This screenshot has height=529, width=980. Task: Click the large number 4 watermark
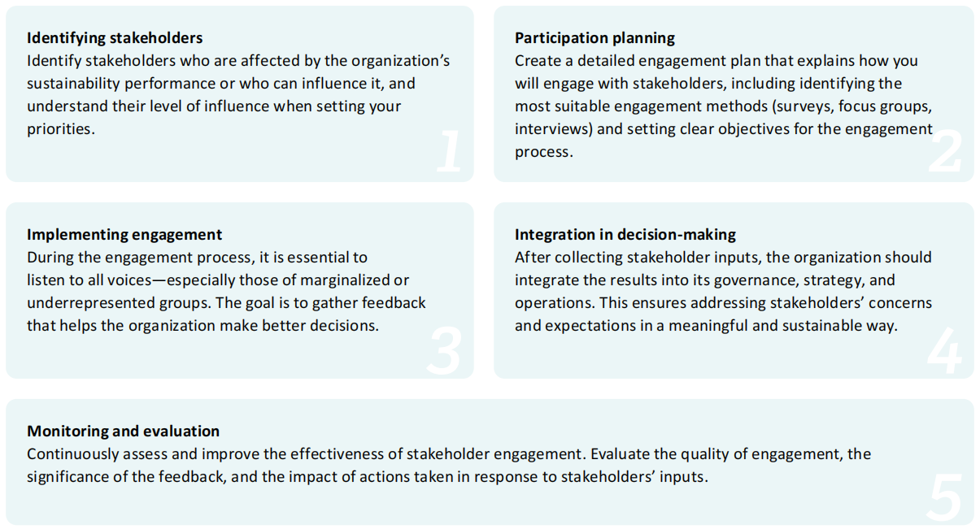[944, 350]
